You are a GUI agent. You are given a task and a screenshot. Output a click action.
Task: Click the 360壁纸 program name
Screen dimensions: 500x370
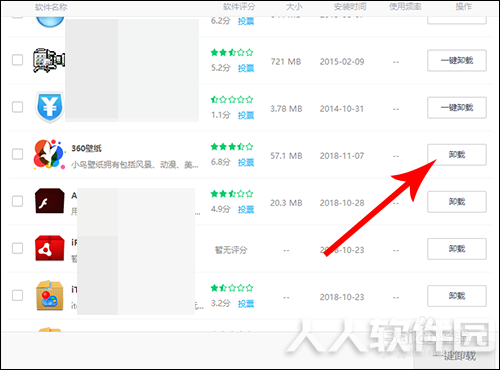click(x=86, y=148)
